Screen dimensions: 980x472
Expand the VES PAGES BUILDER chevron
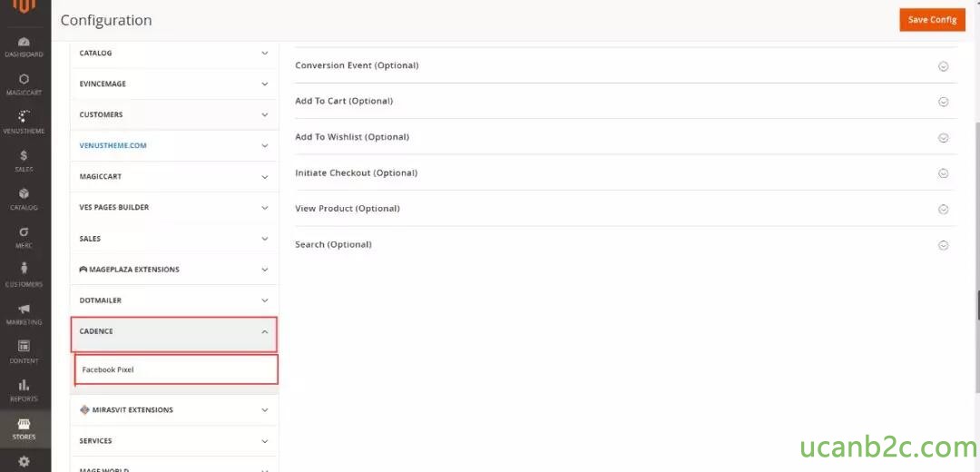pyautogui.click(x=264, y=208)
